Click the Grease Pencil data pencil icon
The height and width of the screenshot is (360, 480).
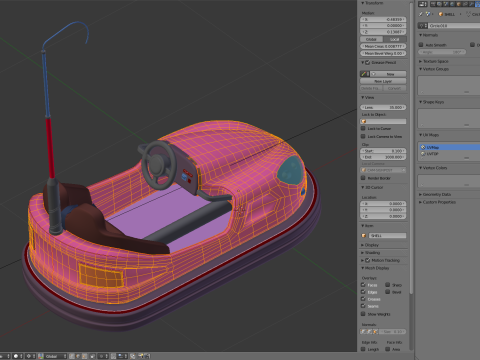tap(364, 74)
